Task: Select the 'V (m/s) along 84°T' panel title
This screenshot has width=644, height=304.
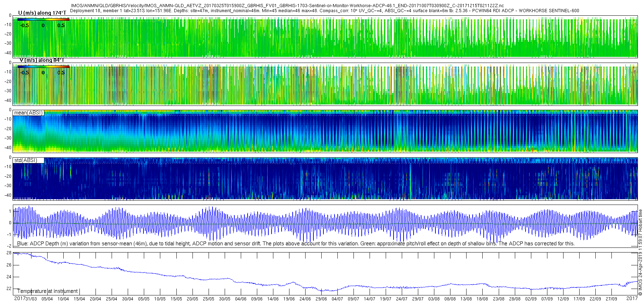Action: click(x=42, y=60)
